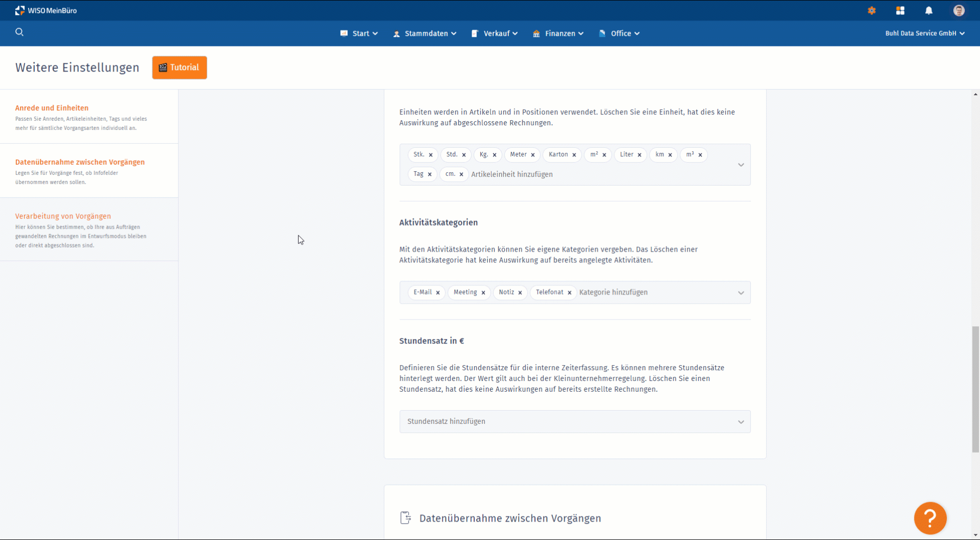Click the Tutorial button

click(180, 67)
